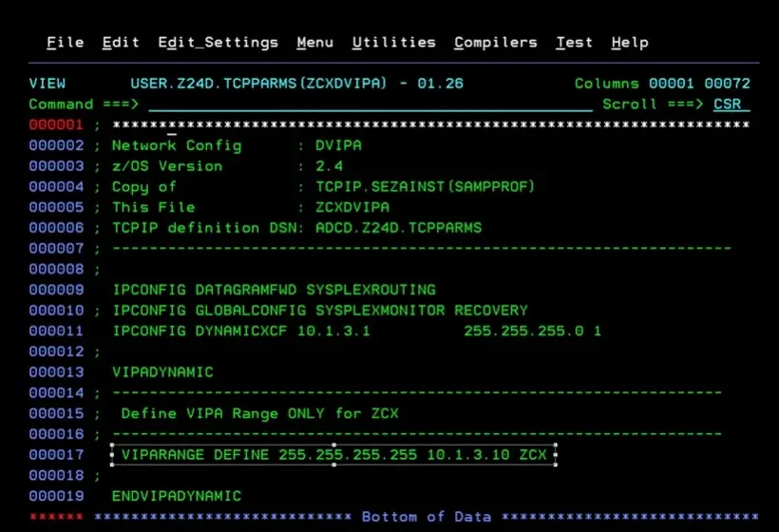The height and width of the screenshot is (532, 779).
Task: Click the DYNAMICXCF address 10.1.3.1
Action: click(333, 331)
